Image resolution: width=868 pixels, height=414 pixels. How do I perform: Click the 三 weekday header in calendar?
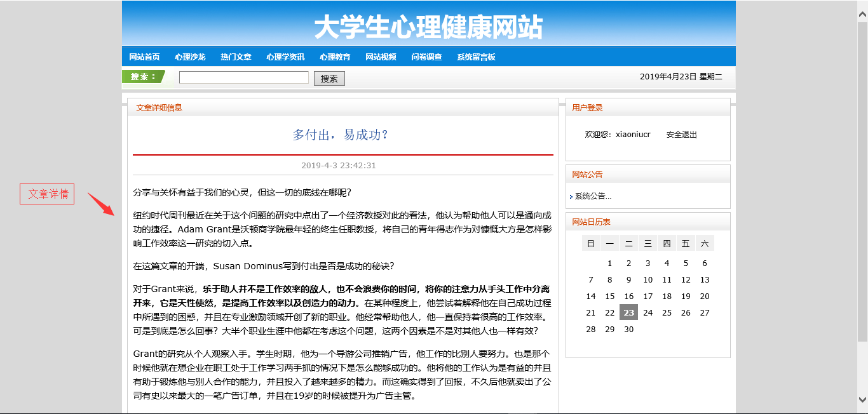pyautogui.click(x=648, y=243)
